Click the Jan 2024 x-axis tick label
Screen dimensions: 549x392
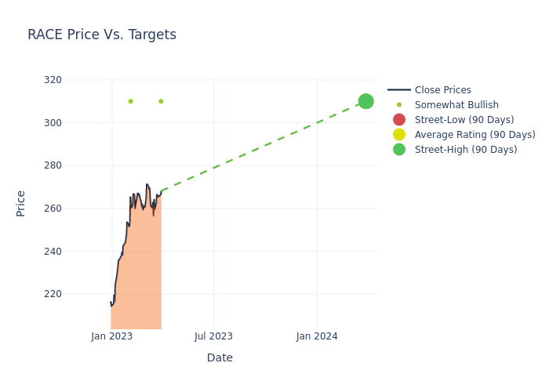click(317, 336)
